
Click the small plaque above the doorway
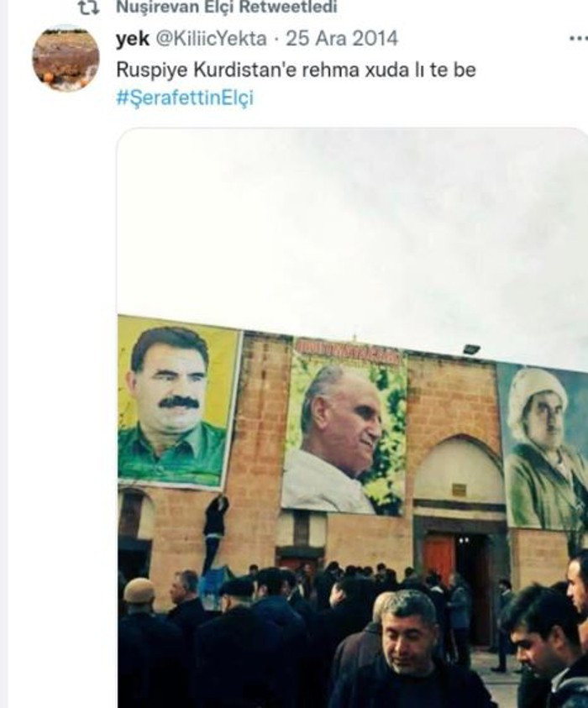pyautogui.click(x=459, y=489)
